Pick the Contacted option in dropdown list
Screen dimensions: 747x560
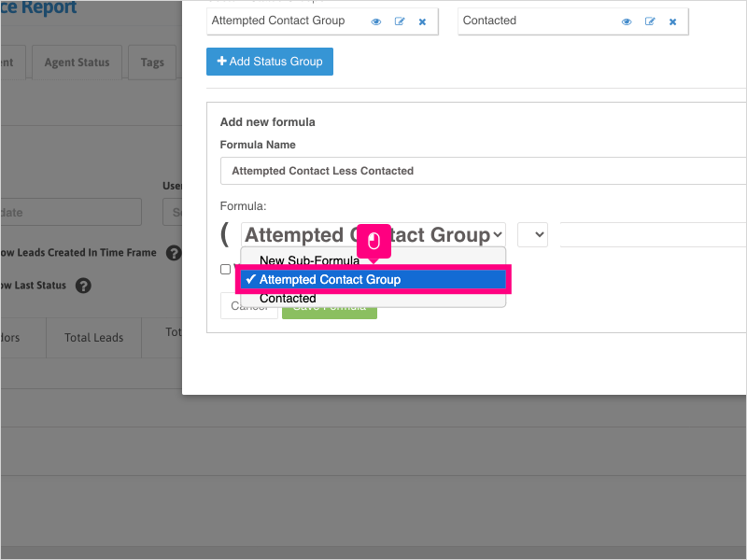pyautogui.click(x=373, y=298)
